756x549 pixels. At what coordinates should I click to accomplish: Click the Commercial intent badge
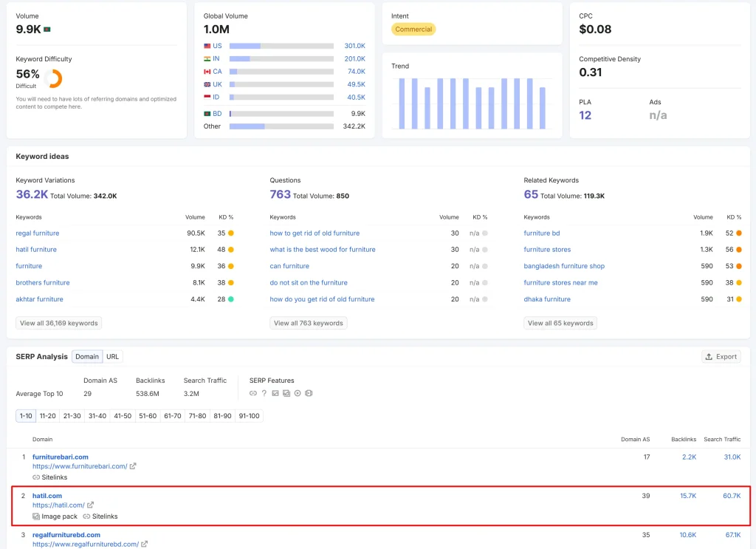413,30
